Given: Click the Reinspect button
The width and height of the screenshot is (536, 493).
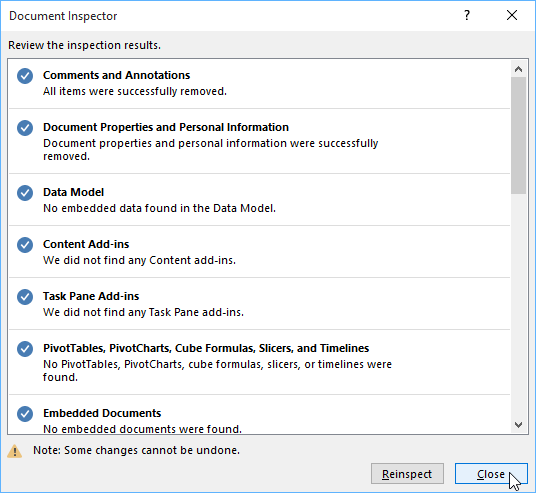Looking at the screenshot, I should coord(407,474).
